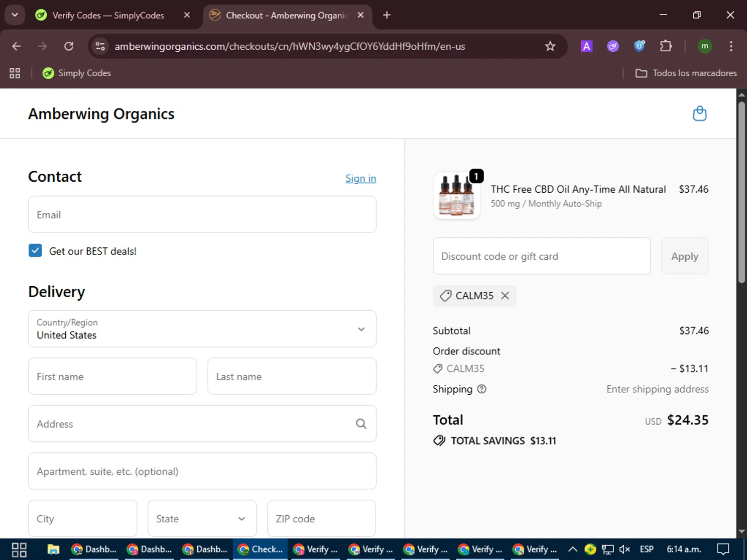View site information icon in address bar
The width and height of the screenshot is (747, 560).
pyautogui.click(x=100, y=46)
